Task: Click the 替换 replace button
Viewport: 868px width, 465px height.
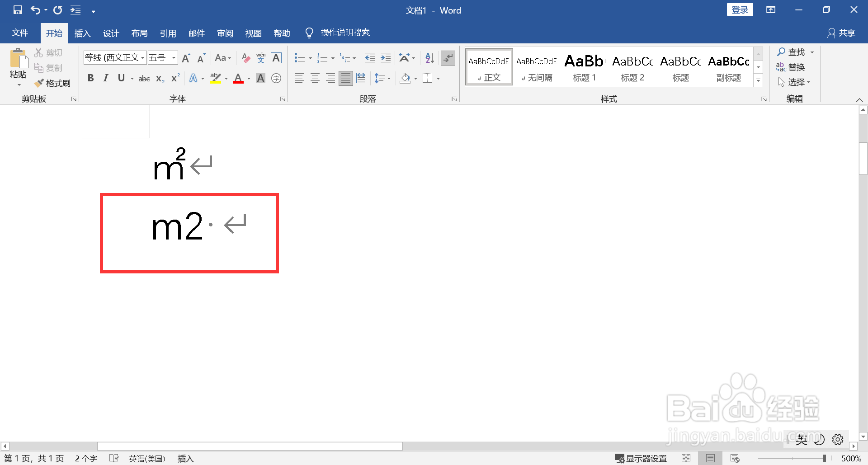Action: (790, 67)
